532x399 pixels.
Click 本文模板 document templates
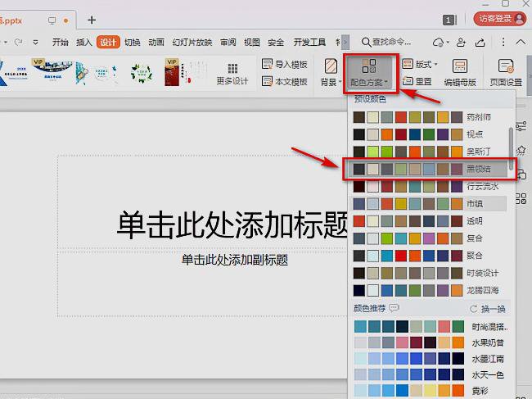(284, 81)
